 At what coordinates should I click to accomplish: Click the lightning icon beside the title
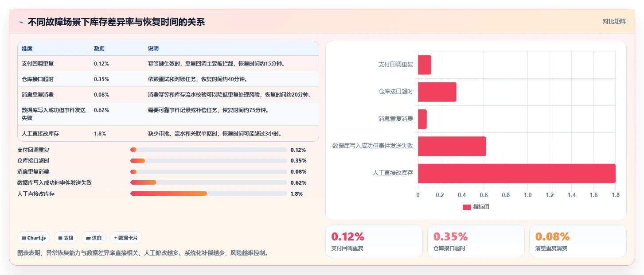[x=21, y=22]
